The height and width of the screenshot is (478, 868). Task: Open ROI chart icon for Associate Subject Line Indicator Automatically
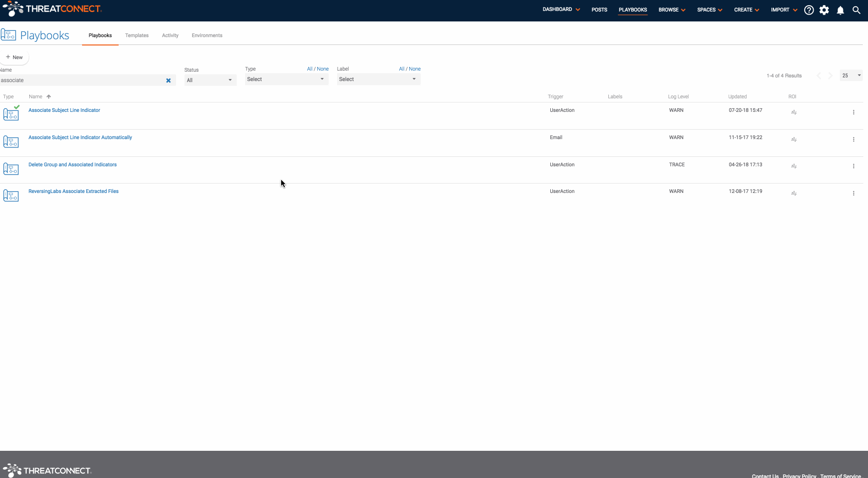[x=794, y=140]
